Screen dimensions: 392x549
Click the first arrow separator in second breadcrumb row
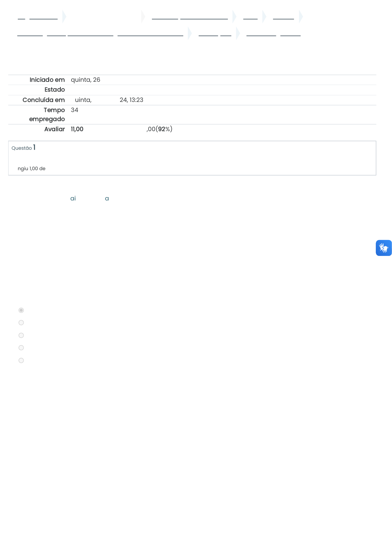coord(190,33)
